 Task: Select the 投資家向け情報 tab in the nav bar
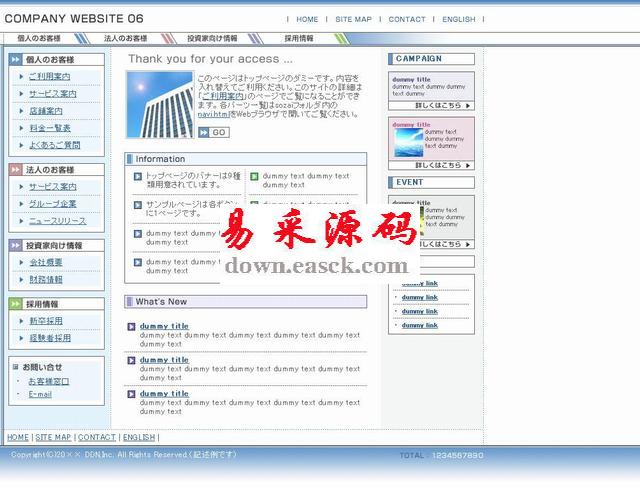click(212, 38)
